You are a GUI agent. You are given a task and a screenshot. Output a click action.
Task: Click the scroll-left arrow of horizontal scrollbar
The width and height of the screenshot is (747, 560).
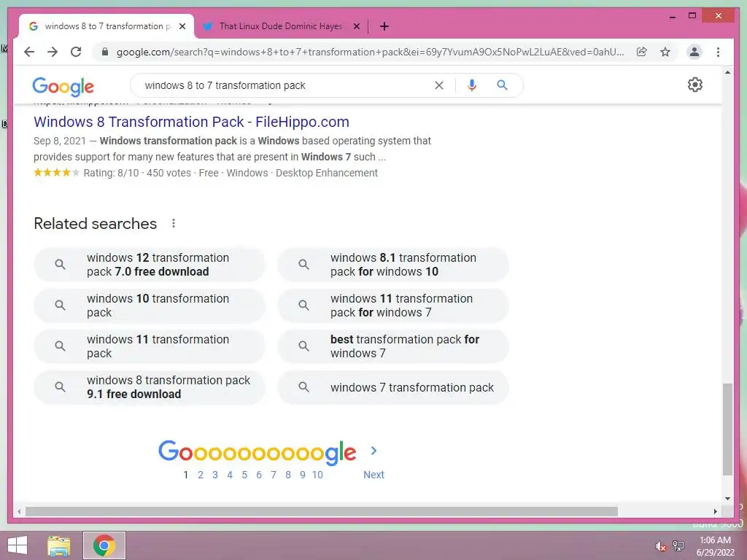(x=19, y=511)
